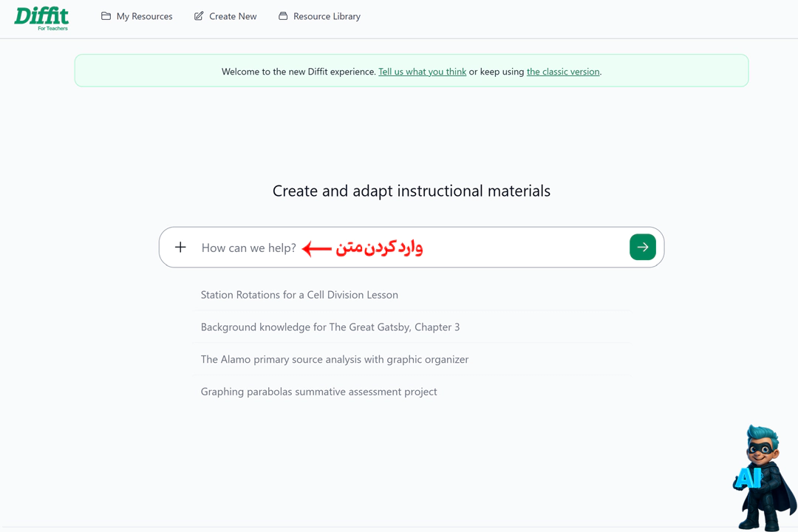
Task: Pick the Alamo primary source analysis suggestion
Action: (335, 360)
